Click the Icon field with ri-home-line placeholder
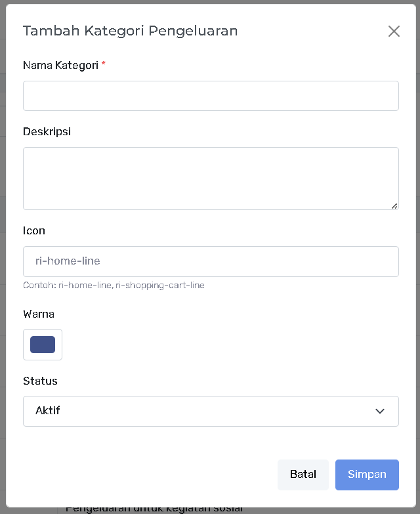The height and width of the screenshot is (514, 420). (x=211, y=261)
